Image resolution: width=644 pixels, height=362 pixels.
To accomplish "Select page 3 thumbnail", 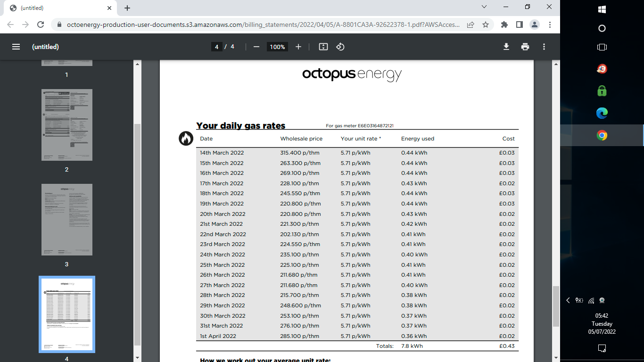I will 67,220.
